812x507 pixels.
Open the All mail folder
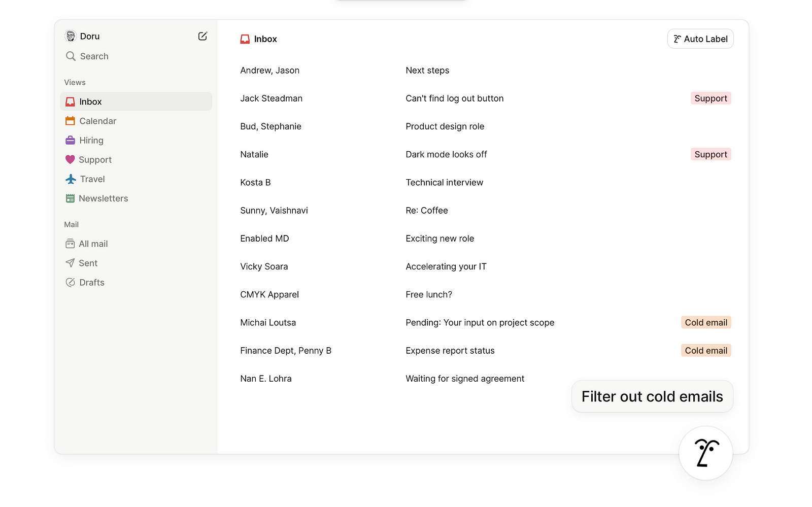click(x=93, y=244)
